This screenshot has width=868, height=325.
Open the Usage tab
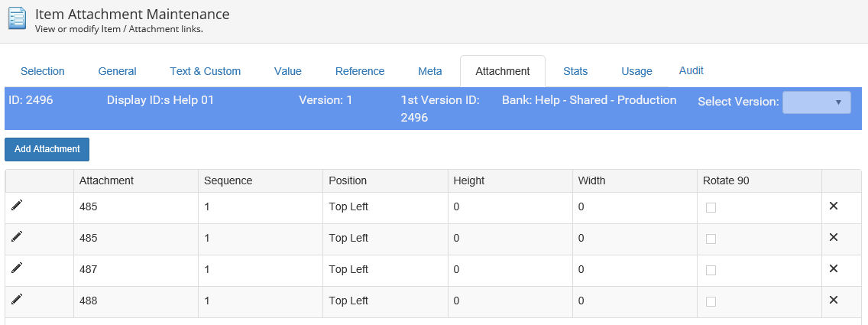click(x=636, y=71)
